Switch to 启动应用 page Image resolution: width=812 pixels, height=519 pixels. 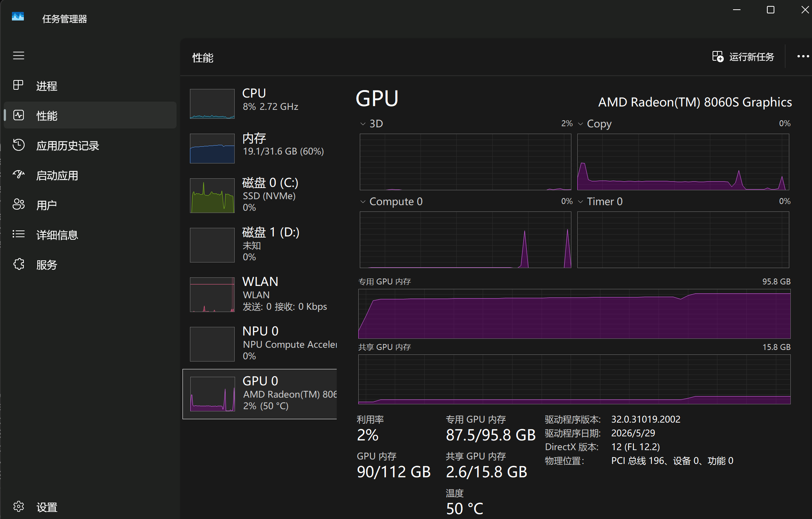click(x=90, y=175)
